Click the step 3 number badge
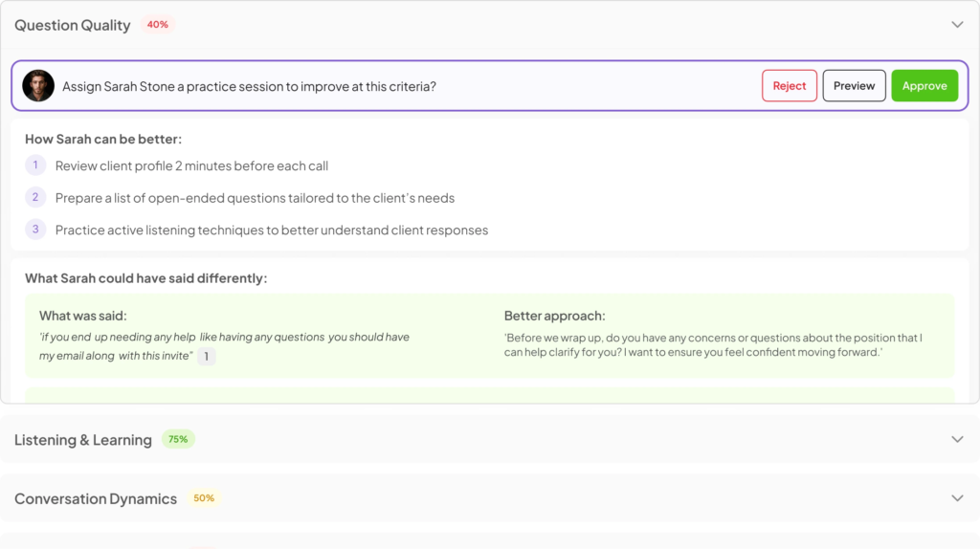This screenshot has width=980, height=549. (35, 230)
